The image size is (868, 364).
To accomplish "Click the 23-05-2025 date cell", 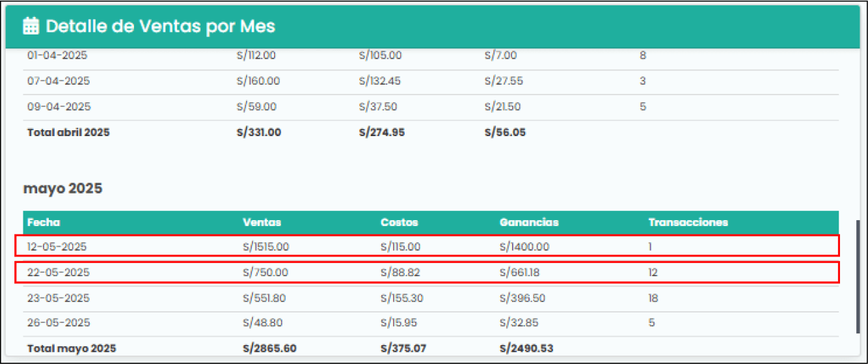I will (x=59, y=298).
